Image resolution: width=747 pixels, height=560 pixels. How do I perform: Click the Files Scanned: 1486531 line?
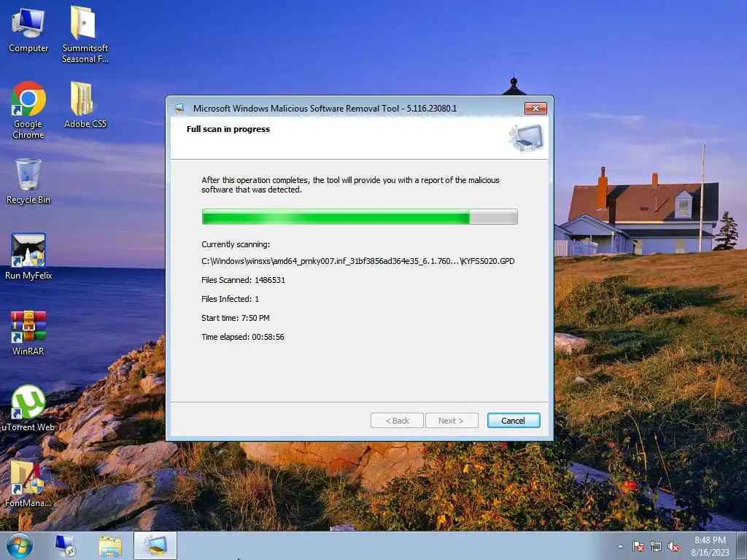pos(243,280)
